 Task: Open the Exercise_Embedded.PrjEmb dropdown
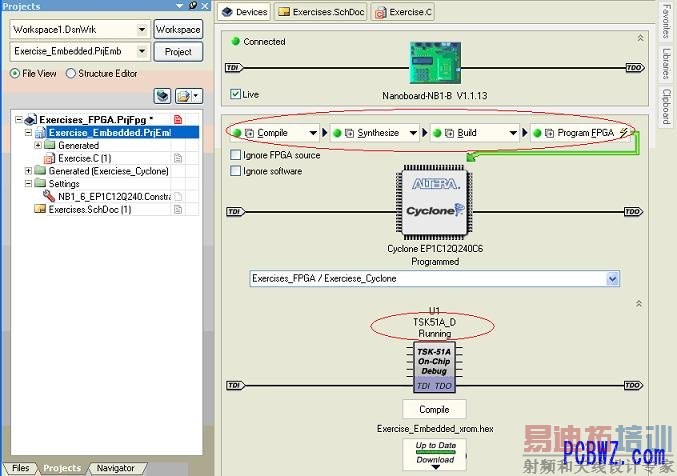pos(142,51)
